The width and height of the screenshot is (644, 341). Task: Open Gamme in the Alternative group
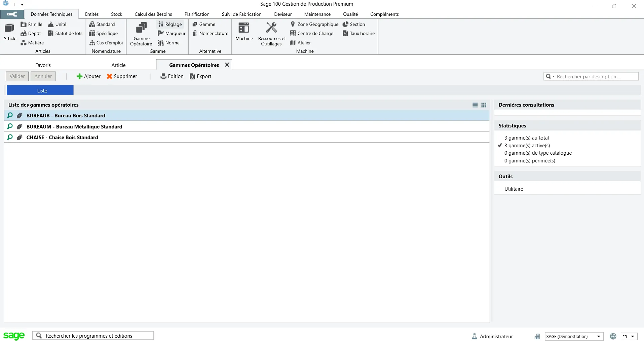[x=204, y=24]
